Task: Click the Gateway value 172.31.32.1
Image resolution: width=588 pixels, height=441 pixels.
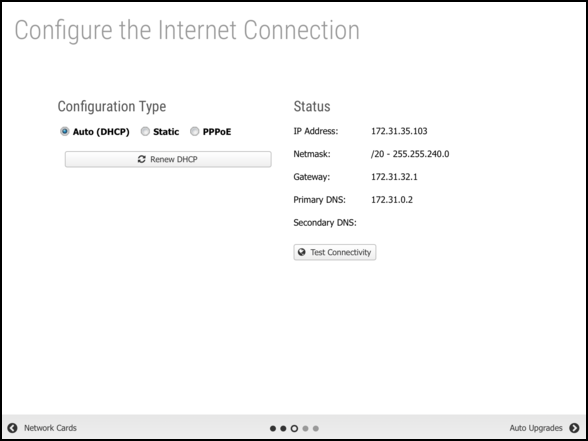Action: (x=394, y=177)
